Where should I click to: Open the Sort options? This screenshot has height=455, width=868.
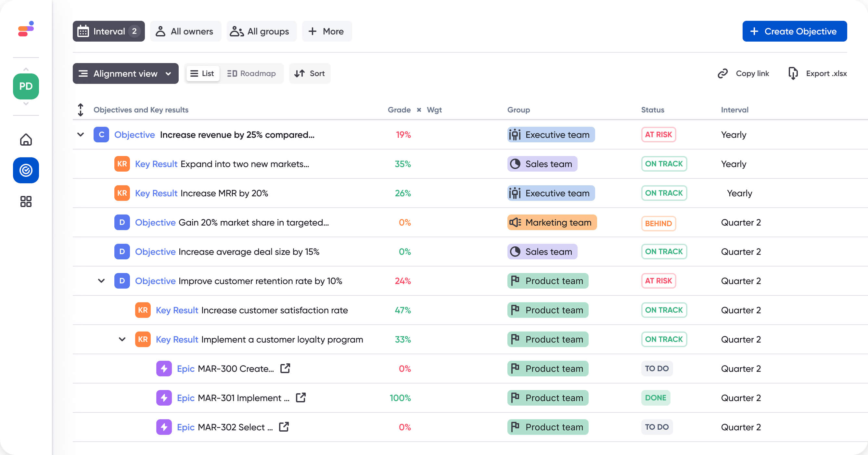click(x=309, y=73)
